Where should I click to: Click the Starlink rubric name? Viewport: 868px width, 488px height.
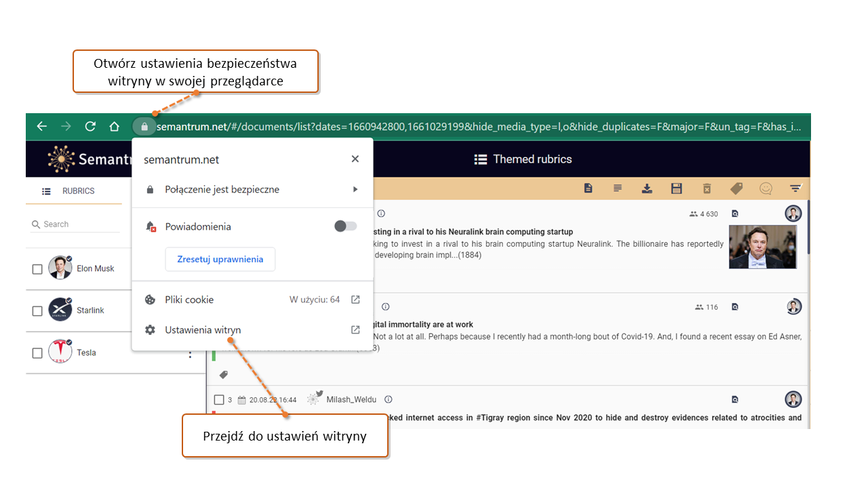90,310
